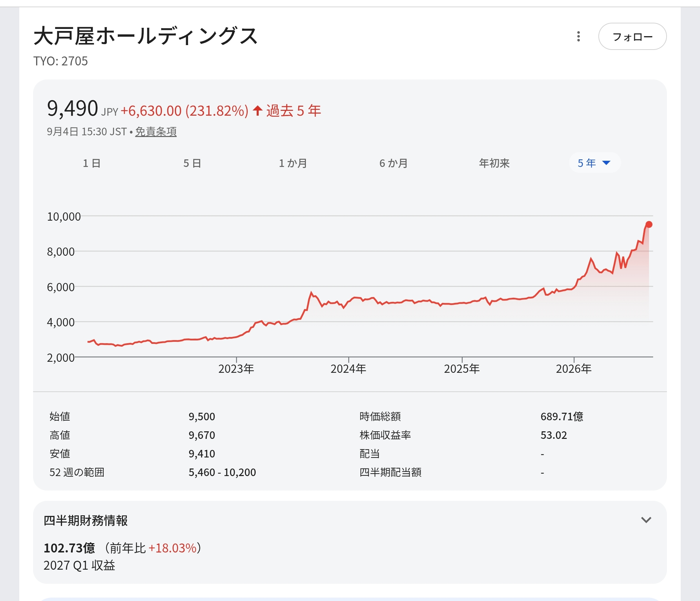Open the three-dot more options menu

tap(578, 36)
